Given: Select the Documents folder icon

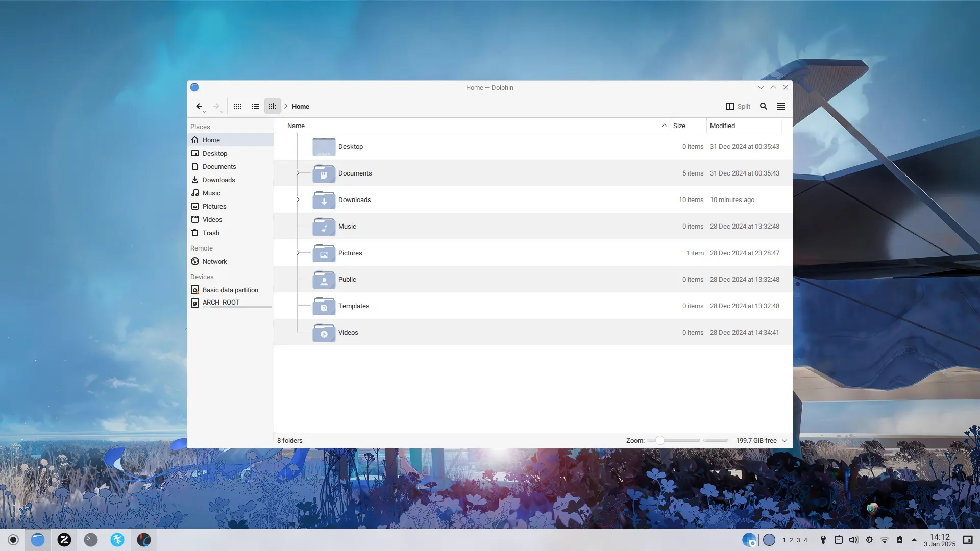Looking at the screenshot, I should pos(324,173).
